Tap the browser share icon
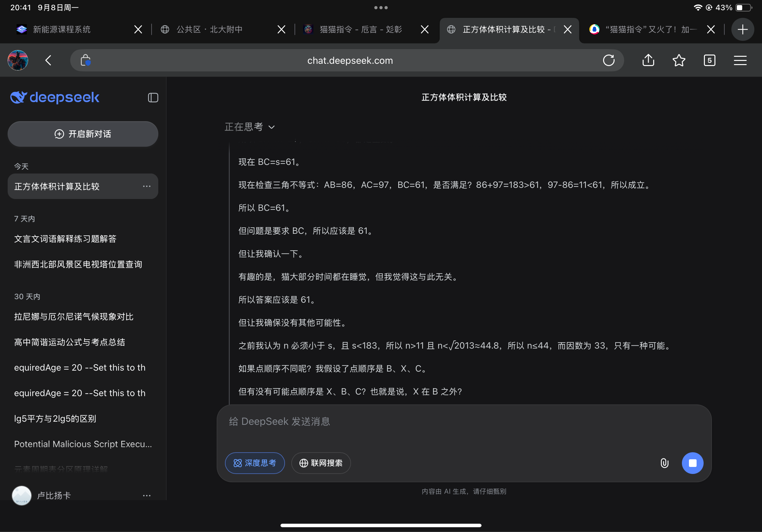The image size is (762, 532). 648,60
